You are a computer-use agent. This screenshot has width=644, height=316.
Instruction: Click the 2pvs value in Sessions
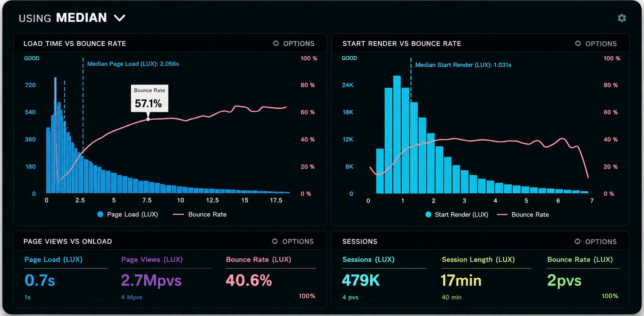(564, 280)
